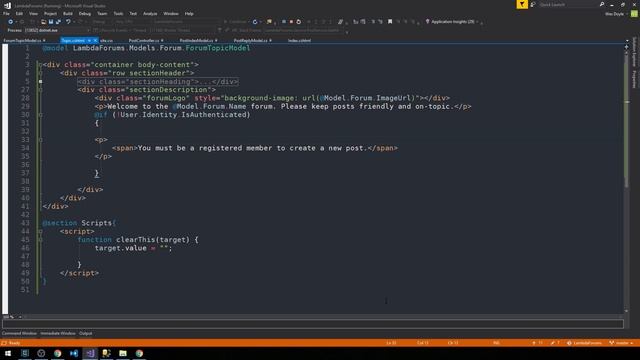The width and height of the screenshot is (640, 360).
Task: Click the Windows Start button
Action: 8,353
